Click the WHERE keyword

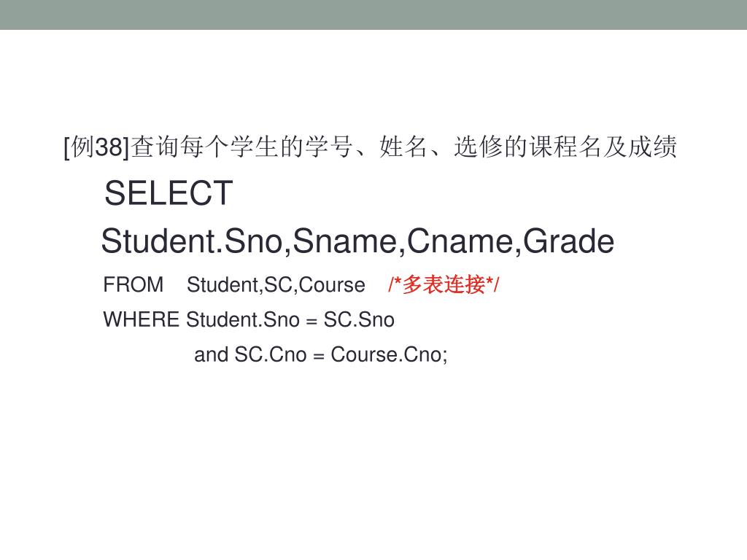142,319
